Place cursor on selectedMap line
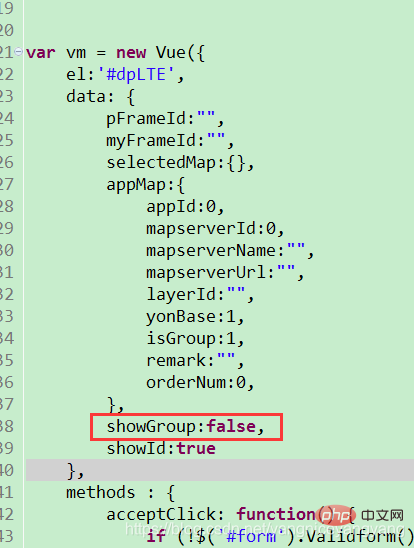The height and width of the screenshot is (548, 414). pyautogui.click(x=180, y=163)
